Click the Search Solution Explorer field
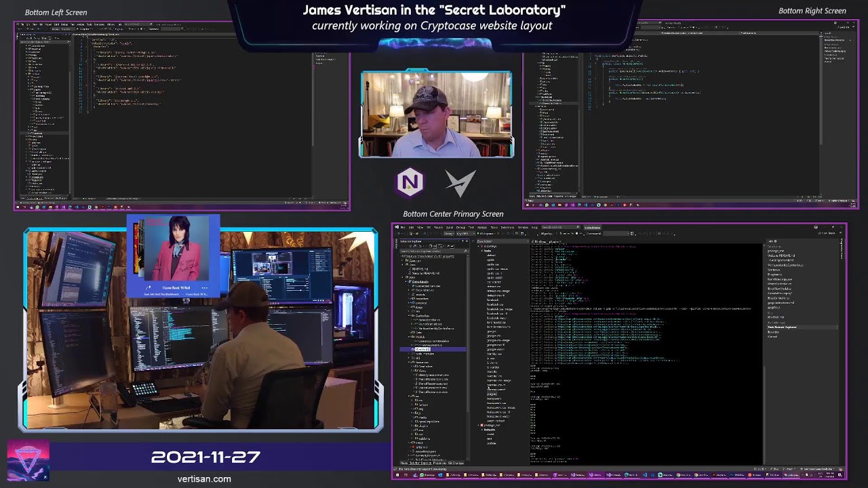The width and height of the screenshot is (868, 488). point(434,251)
